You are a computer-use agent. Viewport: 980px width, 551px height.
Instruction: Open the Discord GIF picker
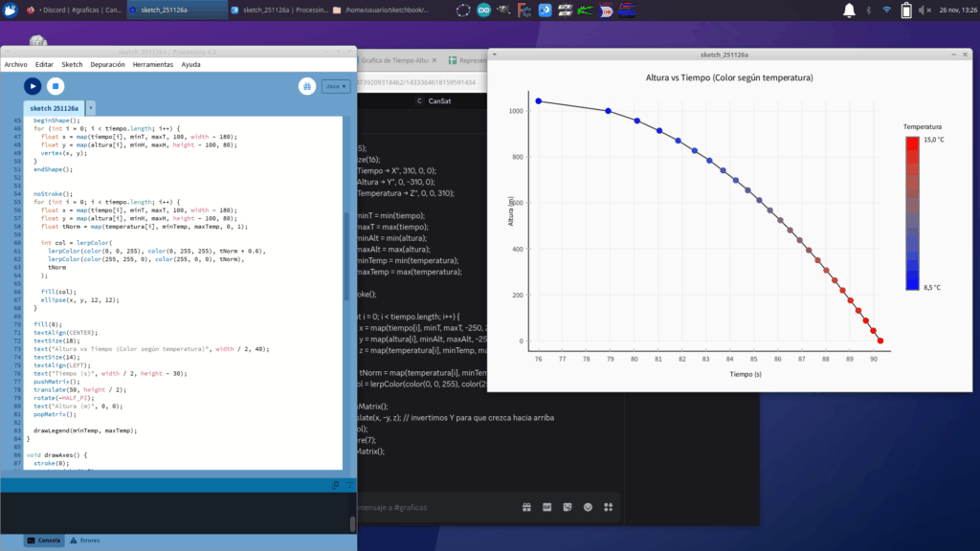click(x=546, y=507)
